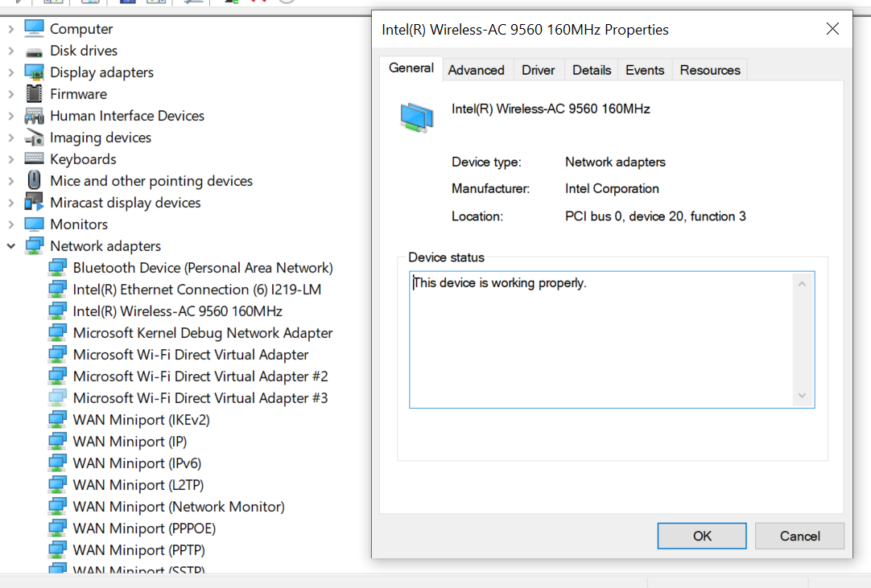The height and width of the screenshot is (588, 871).
Task: Click the device status scroll up arrow
Action: [802, 284]
